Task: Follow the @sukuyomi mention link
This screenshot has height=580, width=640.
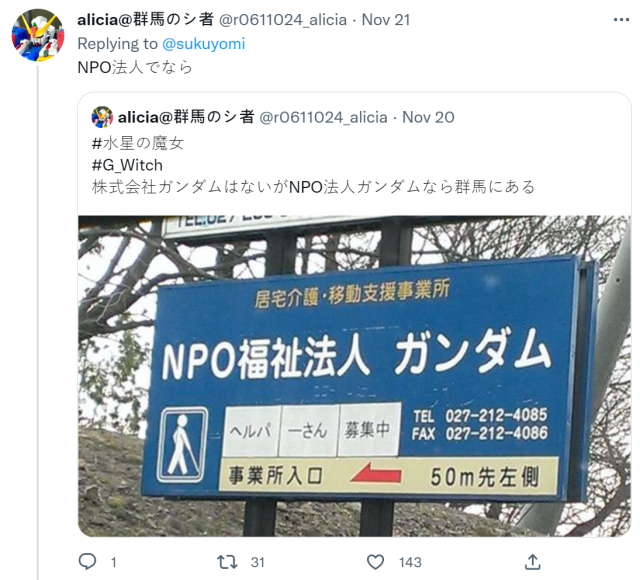Action: pyautogui.click(x=204, y=44)
